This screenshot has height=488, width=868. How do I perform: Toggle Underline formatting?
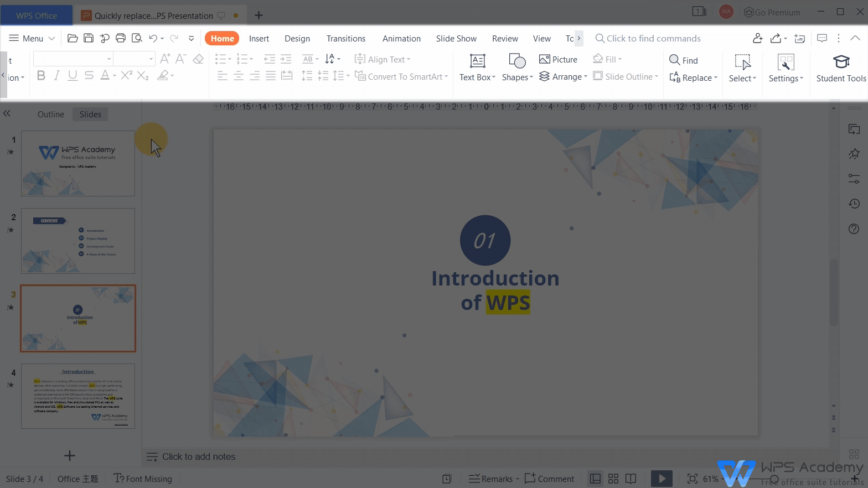click(73, 76)
